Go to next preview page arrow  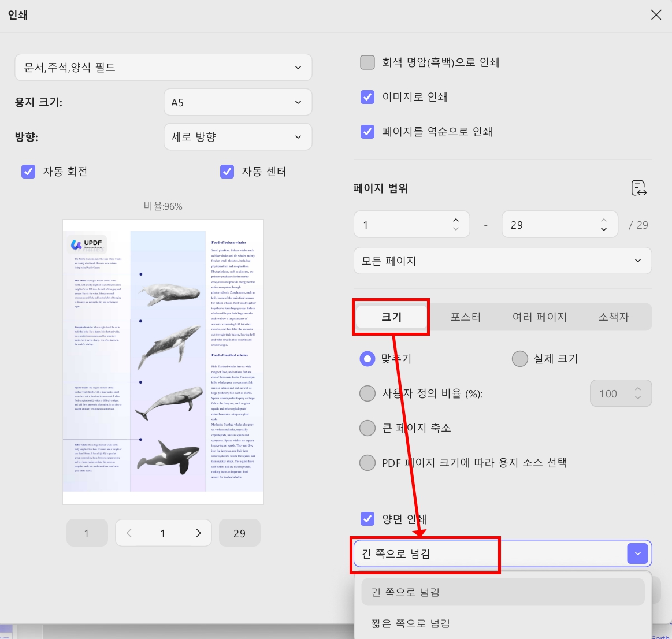point(198,533)
